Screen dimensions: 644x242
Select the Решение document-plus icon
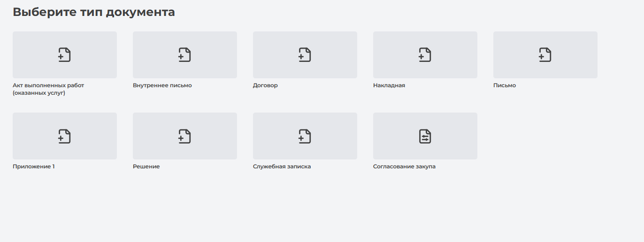[x=184, y=136]
